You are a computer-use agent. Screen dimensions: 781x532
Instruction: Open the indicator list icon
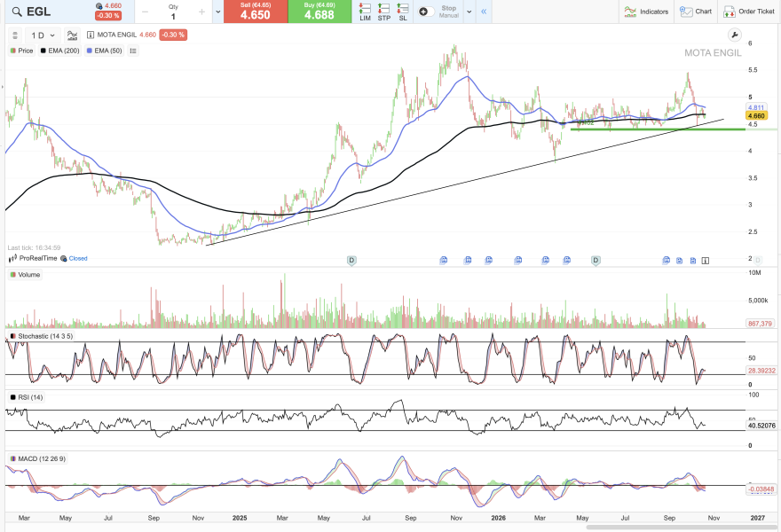click(133, 51)
